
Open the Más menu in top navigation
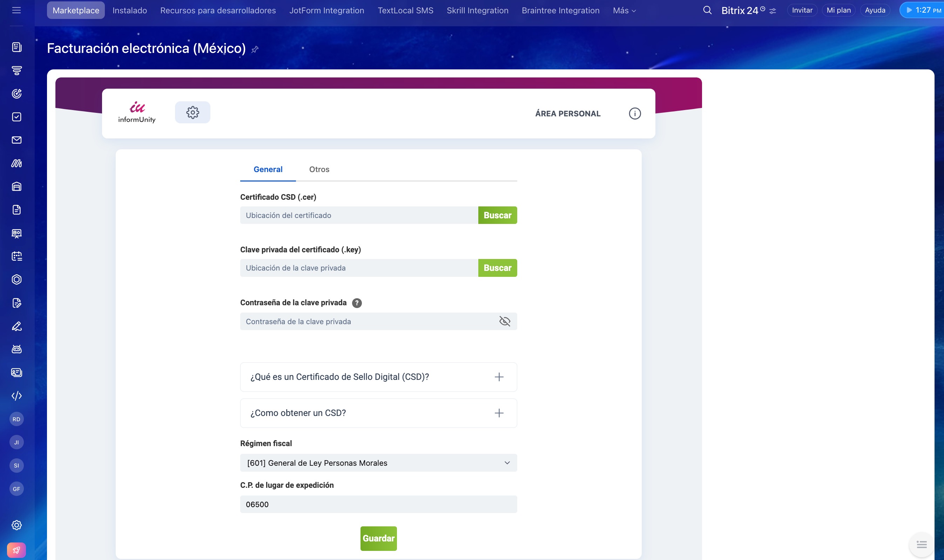pyautogui.click(x=624, y=11)
